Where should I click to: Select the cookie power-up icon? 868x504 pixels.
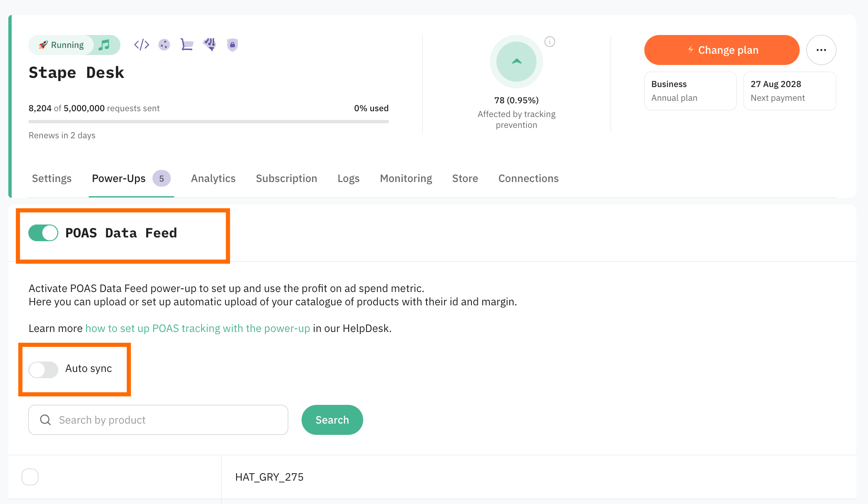(x=164, y=45)
